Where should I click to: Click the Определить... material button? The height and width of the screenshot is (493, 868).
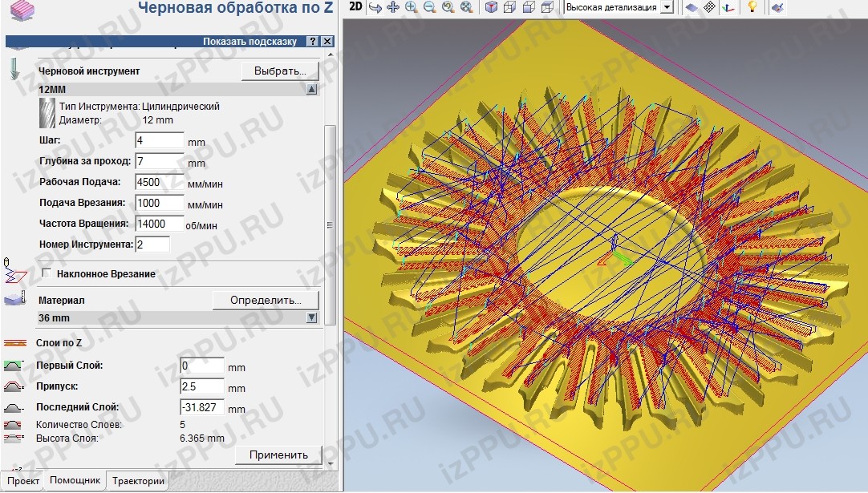click(266, 301)
